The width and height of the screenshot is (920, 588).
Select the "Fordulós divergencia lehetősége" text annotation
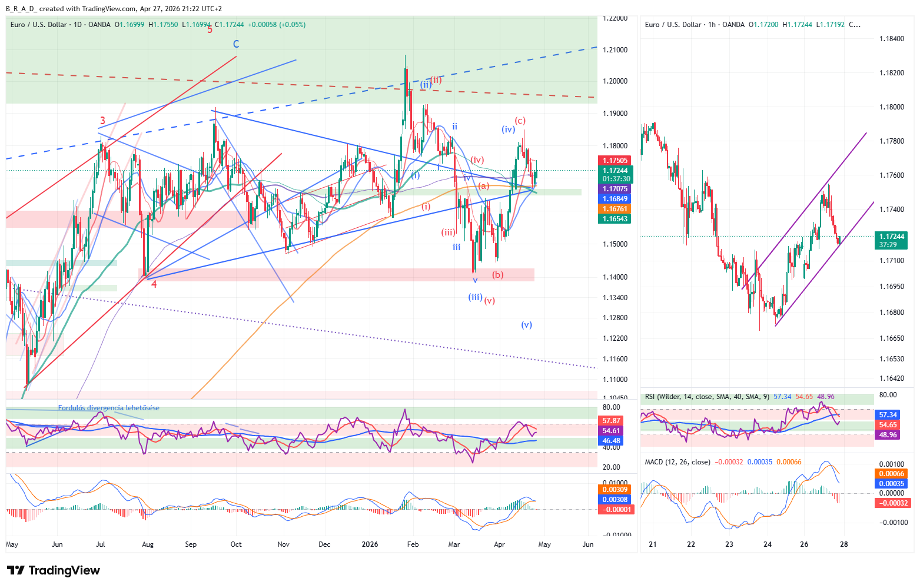coord(108,408)
